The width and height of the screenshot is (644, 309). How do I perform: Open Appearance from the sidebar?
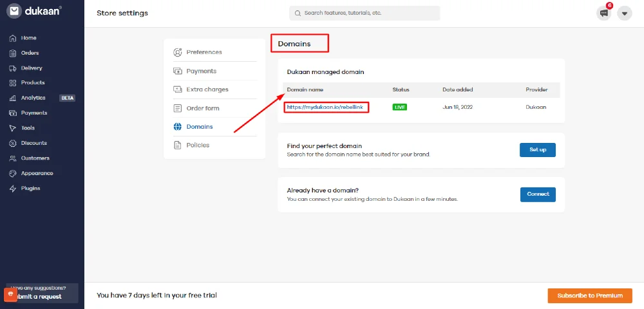tap(37, 173)
